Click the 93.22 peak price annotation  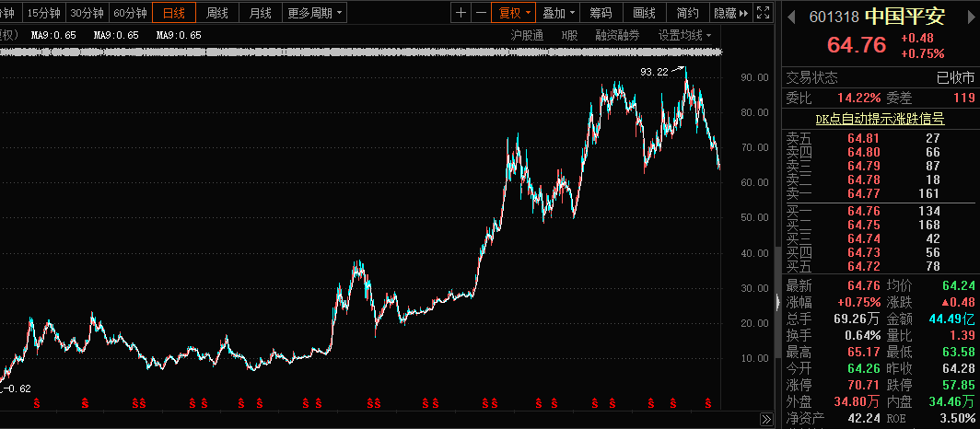pyautogui.click(x=654, y=72)
